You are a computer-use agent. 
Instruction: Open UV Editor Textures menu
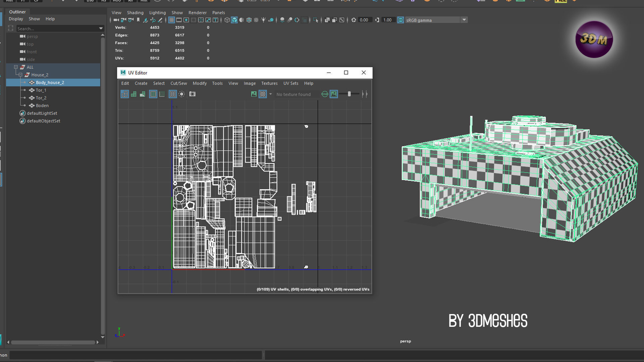click(x=269, y=83)
